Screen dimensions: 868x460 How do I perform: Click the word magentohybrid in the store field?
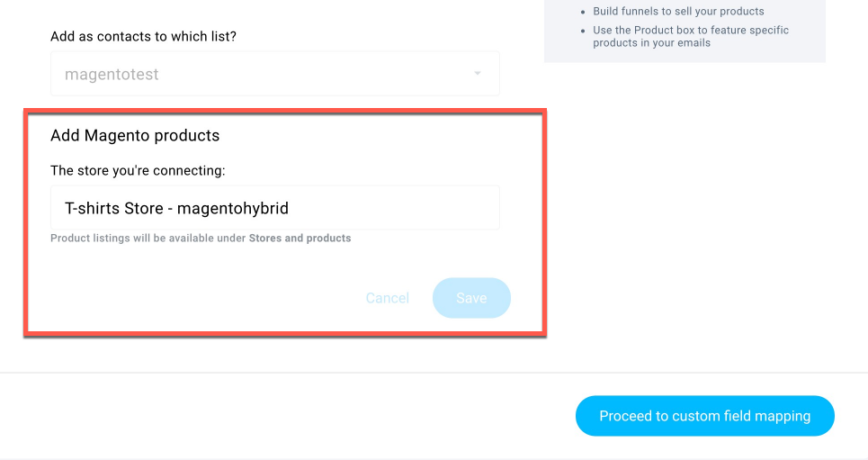(232, 208)
